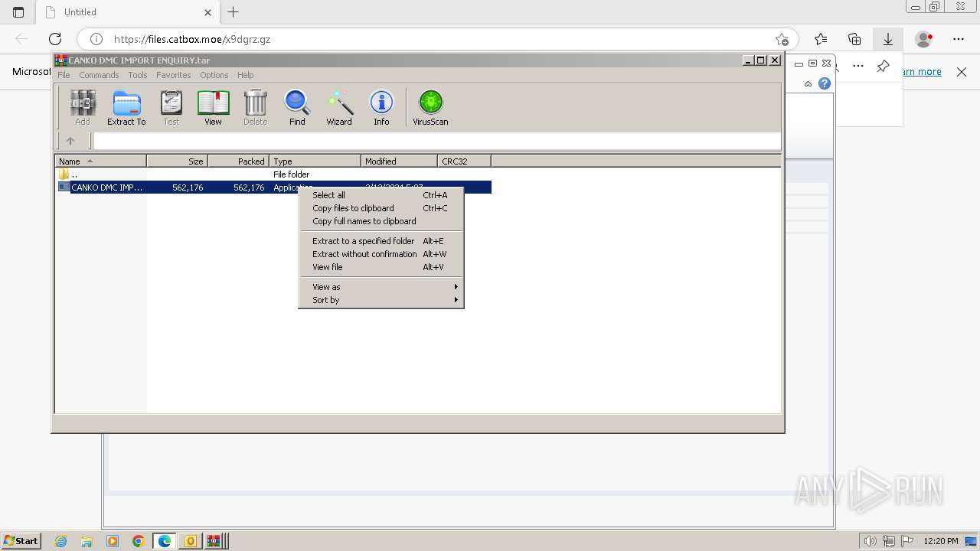The height and width of the screenshot is (551, 980).
Task: Choose View file from context menu
Action: 381,267
